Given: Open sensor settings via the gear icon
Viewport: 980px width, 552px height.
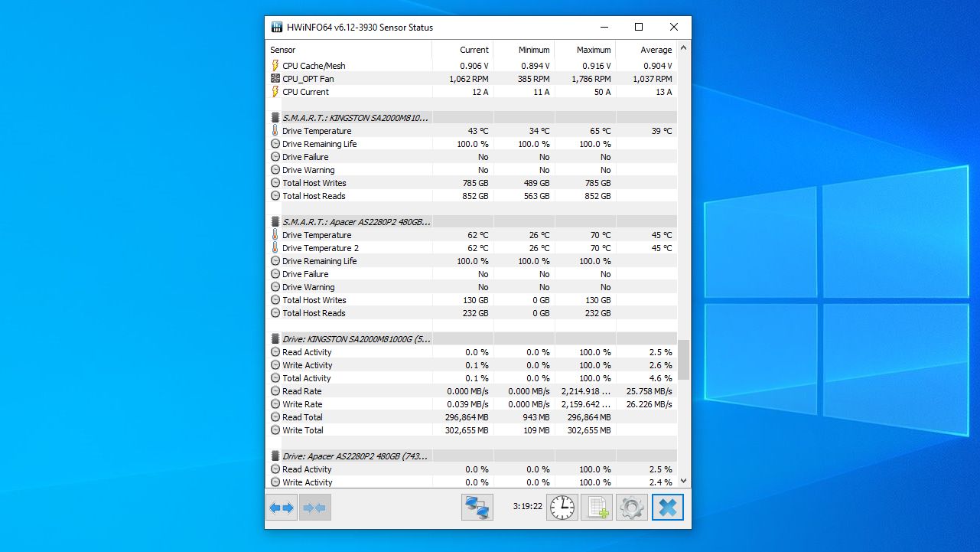Looking at the screenshot, I should click(631, 507).
